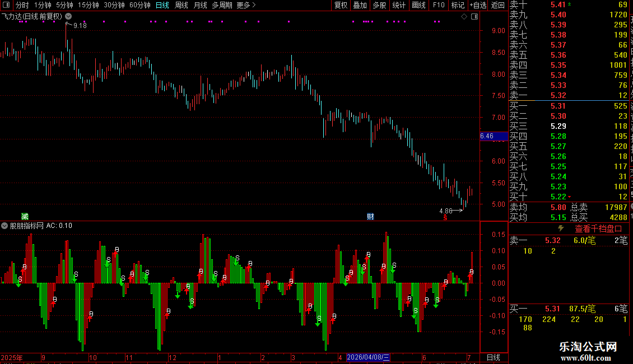
Task: Select the 15分钟 period tab
Action: (x=88, y=5)
